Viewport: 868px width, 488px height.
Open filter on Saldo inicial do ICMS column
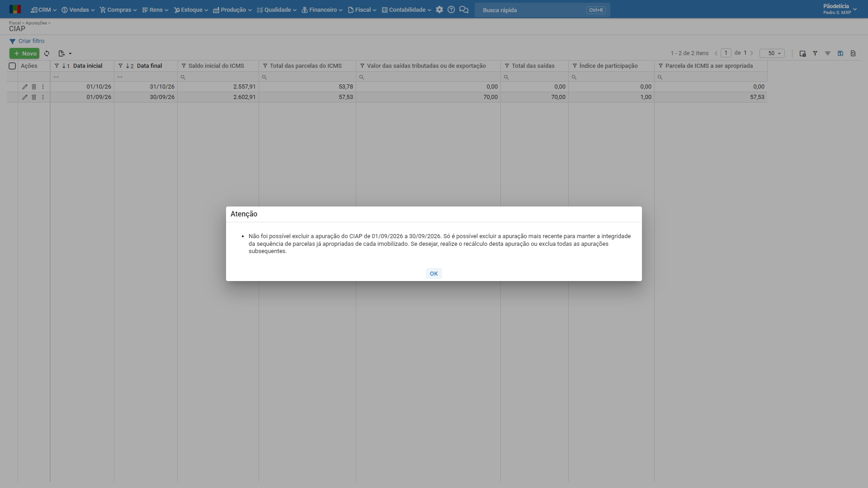click(184, 66)
